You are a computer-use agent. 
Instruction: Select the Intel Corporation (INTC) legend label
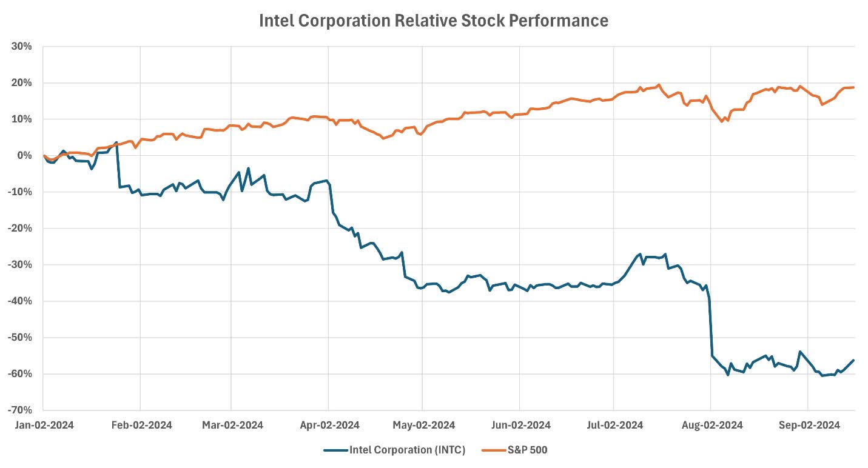tap(404, 450)
